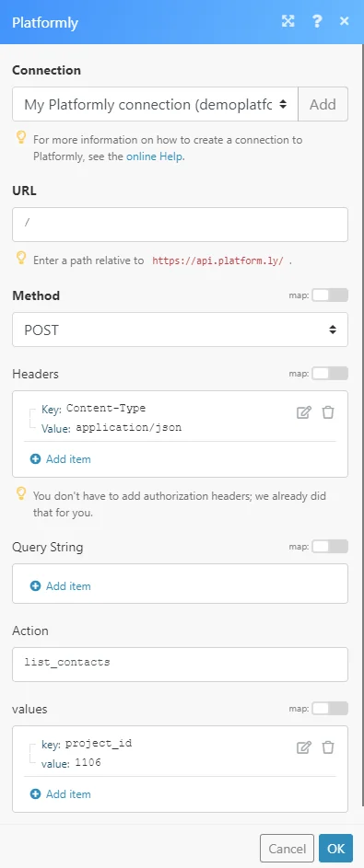Open the online Help link
This screenshot has height=868, width=364.
[155, 156]
